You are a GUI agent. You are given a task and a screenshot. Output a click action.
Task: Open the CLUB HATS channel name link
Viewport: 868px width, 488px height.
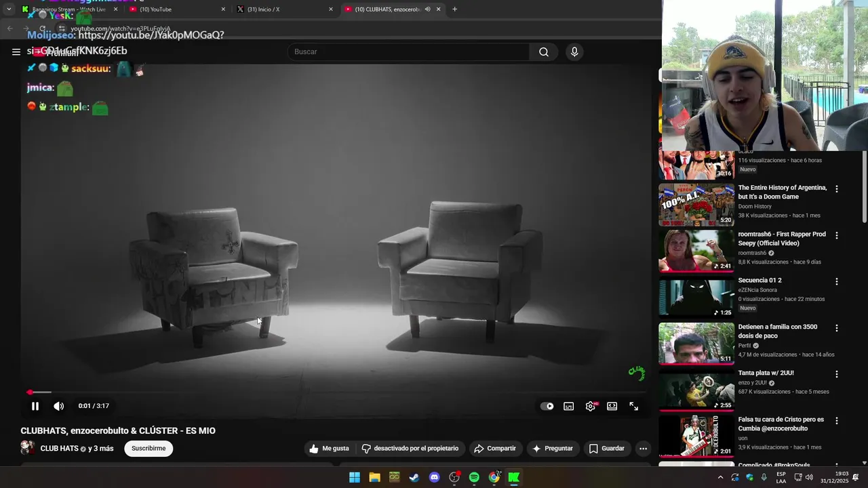(59, 449)
